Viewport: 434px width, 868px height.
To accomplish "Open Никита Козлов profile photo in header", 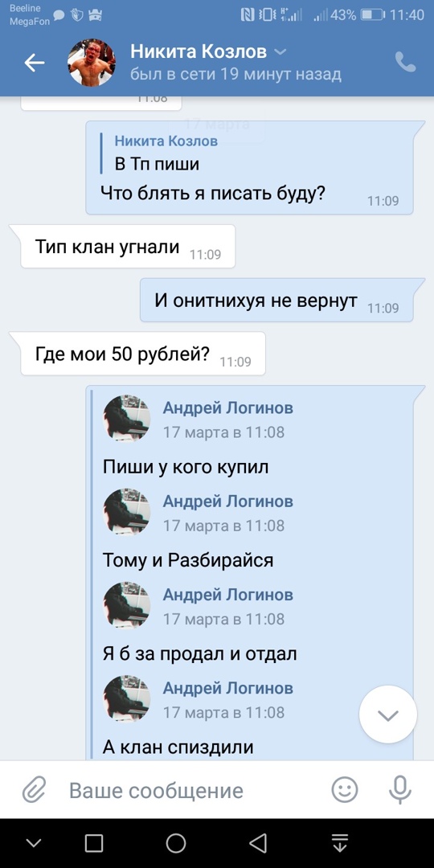I will click(92, 63).
